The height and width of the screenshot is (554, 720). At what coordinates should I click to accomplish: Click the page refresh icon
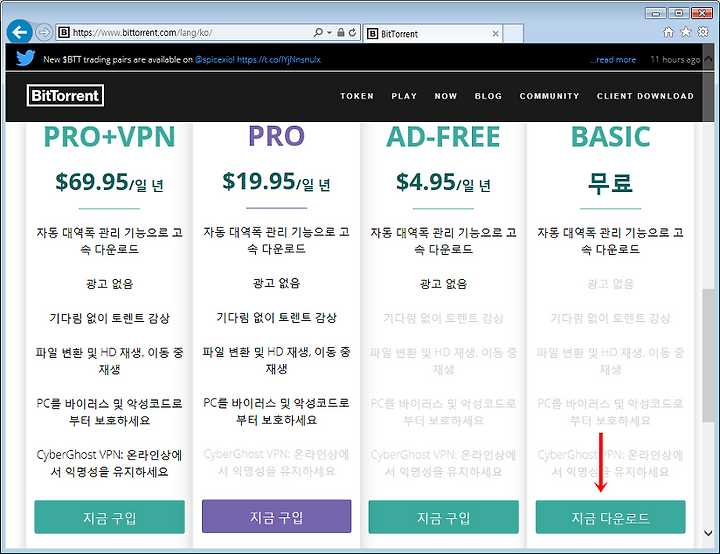click(x=352, y=33)
